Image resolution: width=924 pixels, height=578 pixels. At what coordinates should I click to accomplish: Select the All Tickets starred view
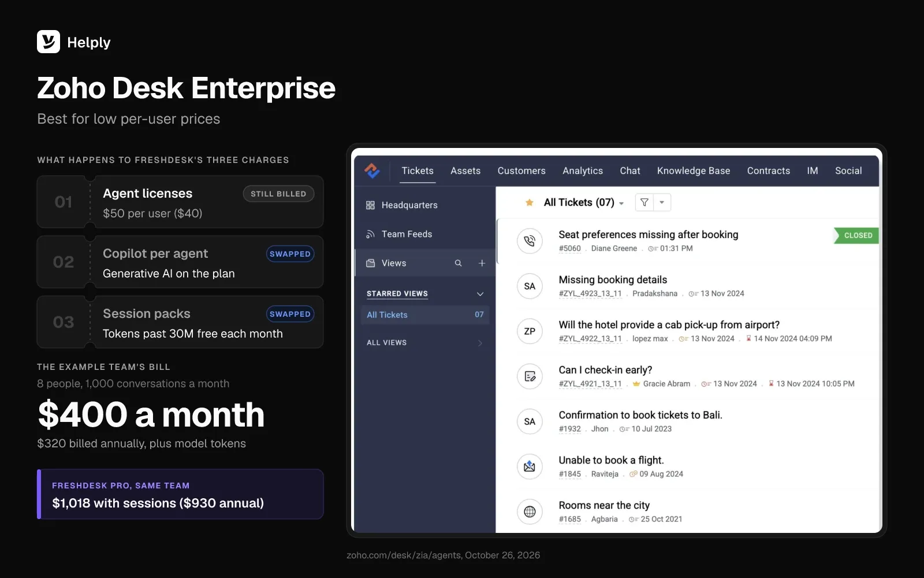(425, 314)
